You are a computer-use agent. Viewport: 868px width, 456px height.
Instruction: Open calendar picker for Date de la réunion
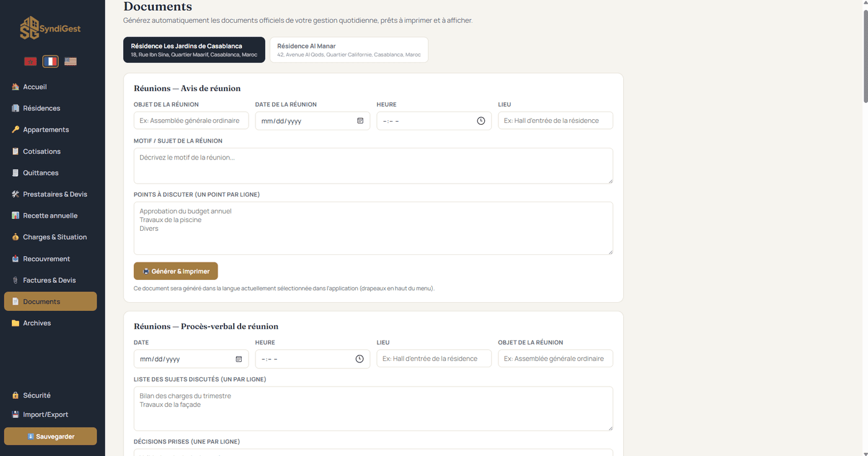360,121
